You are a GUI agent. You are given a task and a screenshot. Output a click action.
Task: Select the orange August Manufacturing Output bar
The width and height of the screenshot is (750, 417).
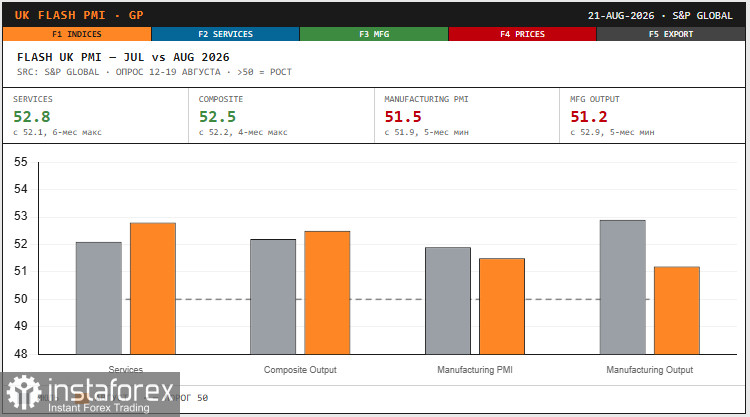pyautogui.click(x=677, y=310)
